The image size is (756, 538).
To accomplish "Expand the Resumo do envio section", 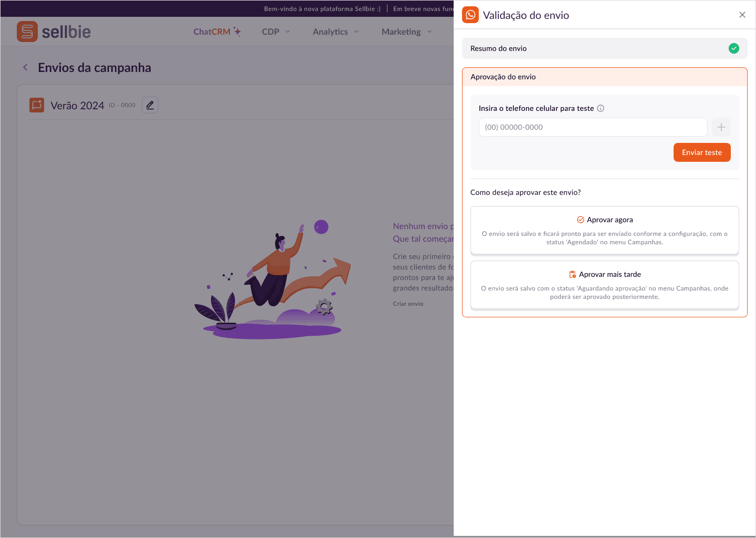I will [604, 48].
